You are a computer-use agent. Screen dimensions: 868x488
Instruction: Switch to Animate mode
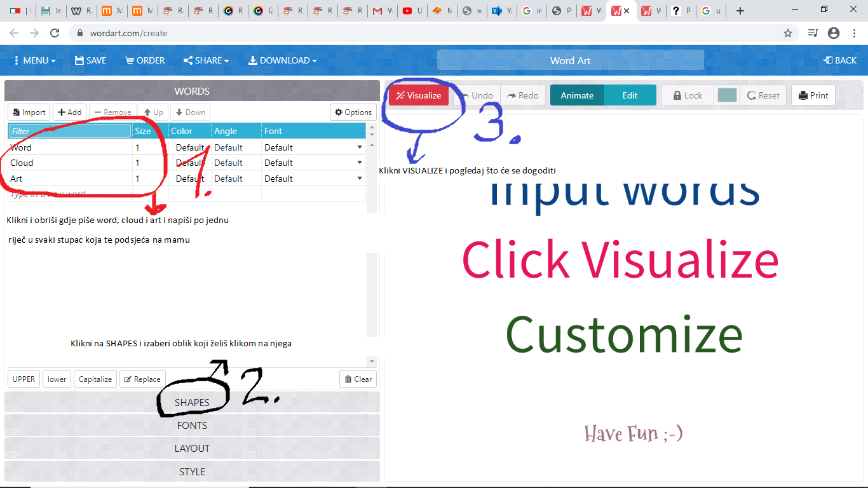577,95
